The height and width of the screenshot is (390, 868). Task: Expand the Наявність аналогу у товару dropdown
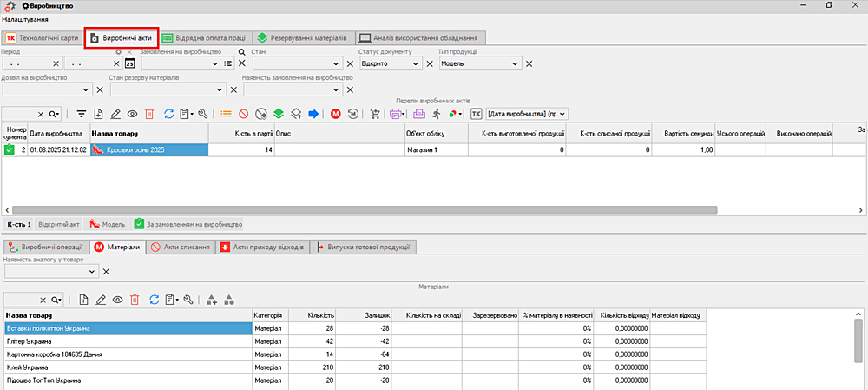pyautogui.click(x=93, y=272)
